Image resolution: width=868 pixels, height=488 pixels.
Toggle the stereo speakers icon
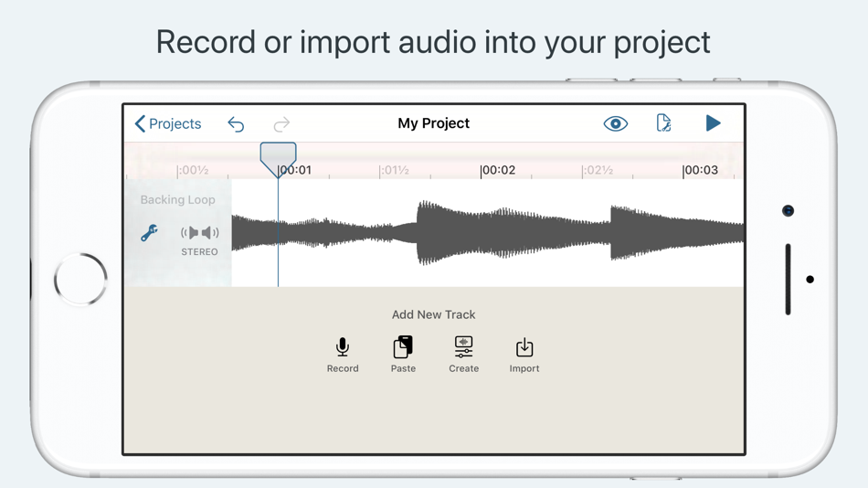coord(199,233)
